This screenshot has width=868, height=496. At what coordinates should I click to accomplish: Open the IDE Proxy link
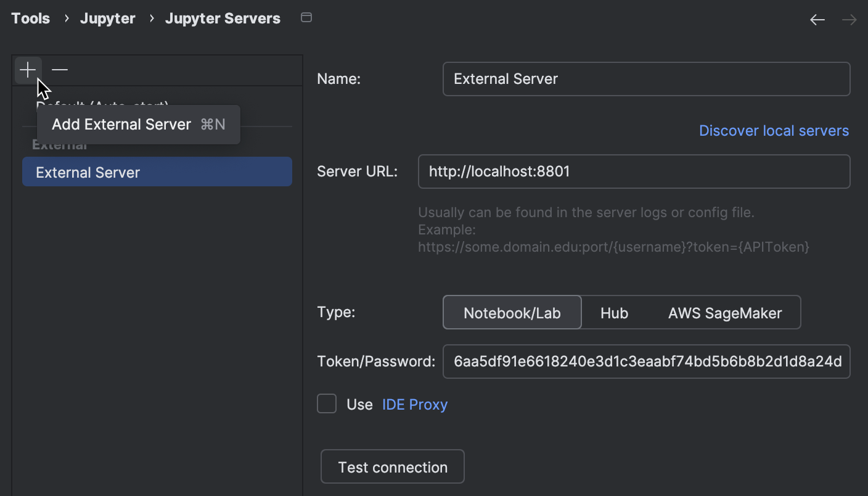[415, 405]
